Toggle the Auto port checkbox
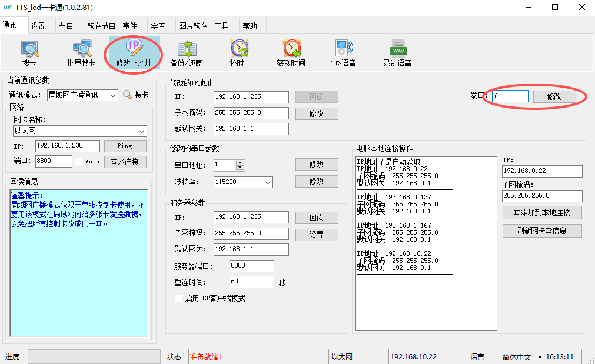 click(78, 162)
